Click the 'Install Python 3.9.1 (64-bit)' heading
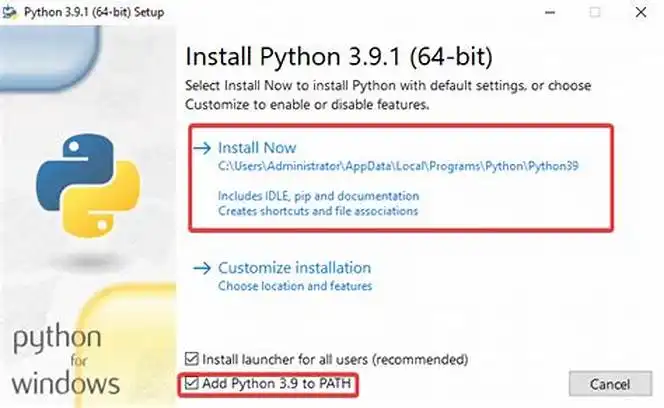This screenshot has width=664, height=408. point(339,56)
